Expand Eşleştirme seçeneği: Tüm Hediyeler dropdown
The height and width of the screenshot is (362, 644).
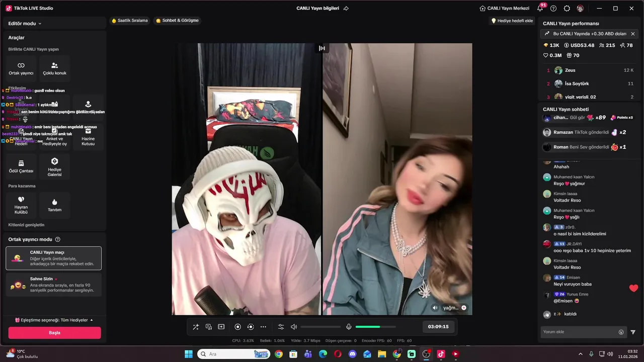coord(54,320)
